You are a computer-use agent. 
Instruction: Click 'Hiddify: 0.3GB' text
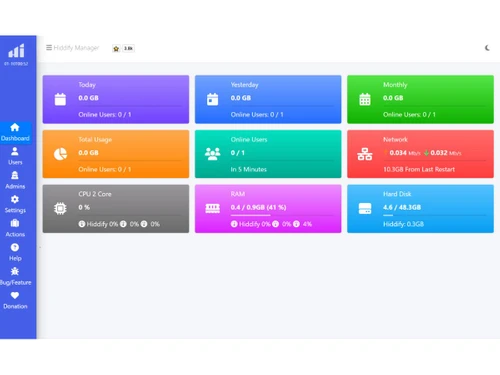click(403, 224)
